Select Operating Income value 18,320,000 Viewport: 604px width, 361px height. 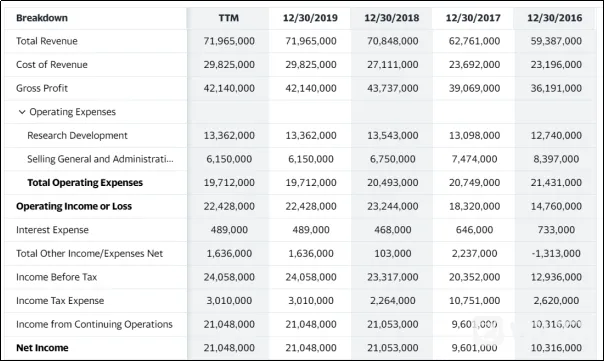[474, 207]
